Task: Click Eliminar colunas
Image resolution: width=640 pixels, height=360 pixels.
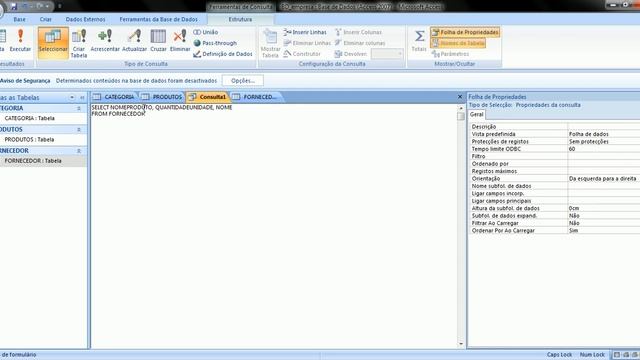Action: pos(360,43)
